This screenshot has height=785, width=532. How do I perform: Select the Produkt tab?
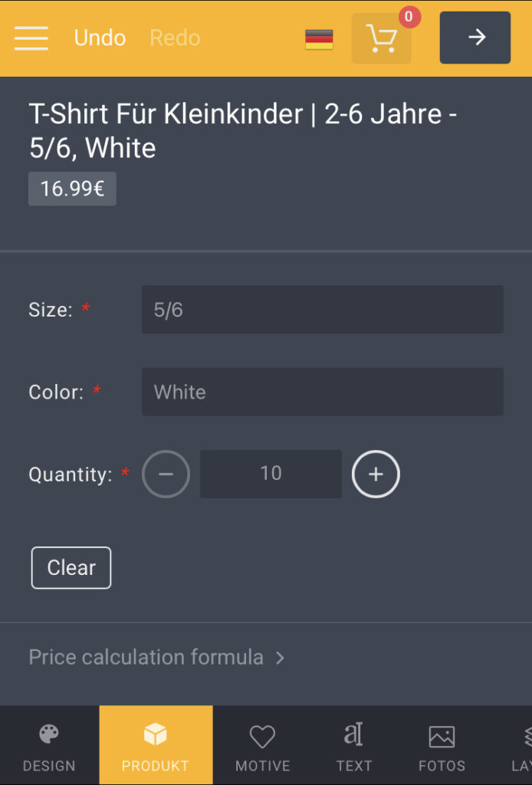click(156, 745)
